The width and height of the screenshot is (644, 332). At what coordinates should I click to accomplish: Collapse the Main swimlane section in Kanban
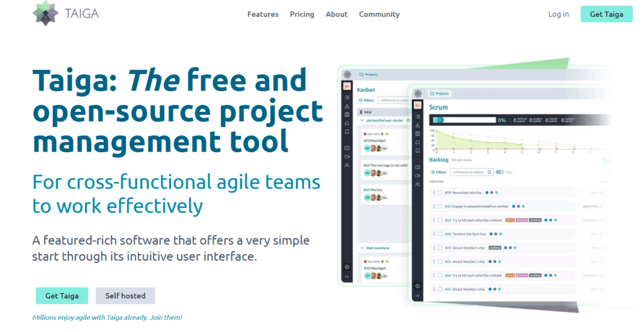coord(362,248)
